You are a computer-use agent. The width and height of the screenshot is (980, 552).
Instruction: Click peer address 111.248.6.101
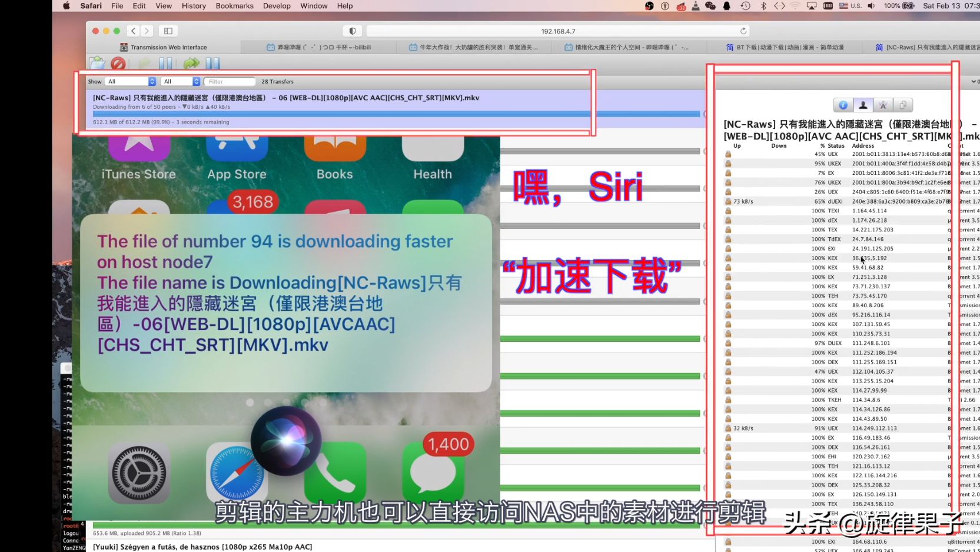click(871, 343)
